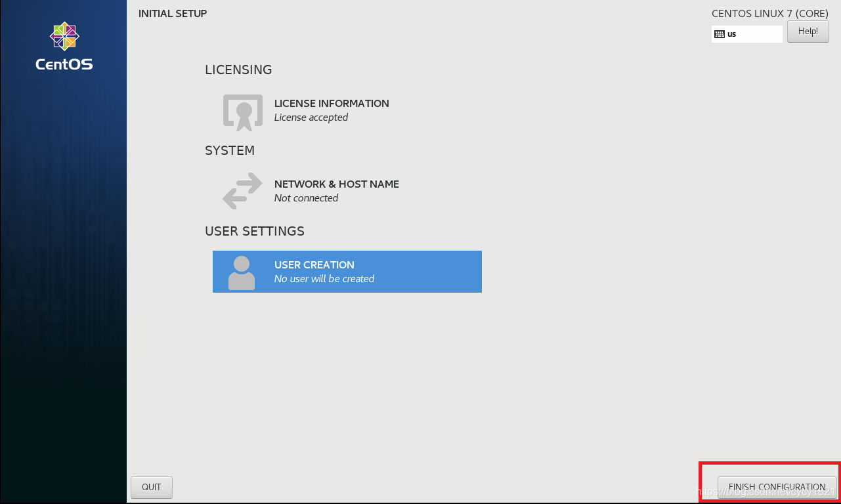Click the keyboard layout icon beside us
This screenshot has height=504, width=841.
720,34
